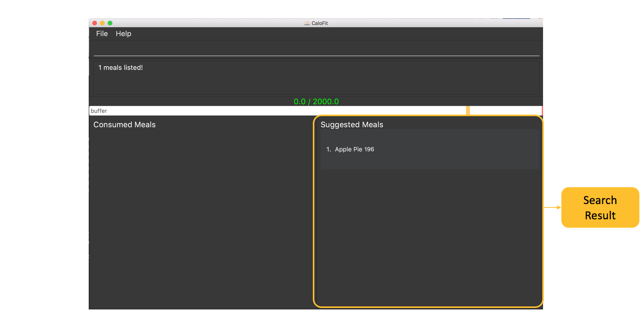This screenshot has height=324, width=644.
Task: Click the 0.0 / 2000.0 calorie counter
Action: click(316, 102)
